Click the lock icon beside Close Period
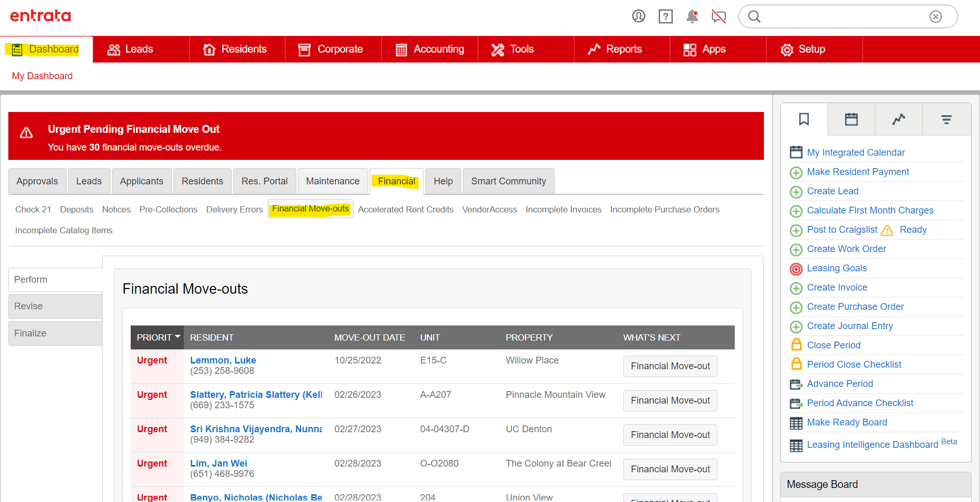This screenshot has height=502, width=980. click(796, 345)
